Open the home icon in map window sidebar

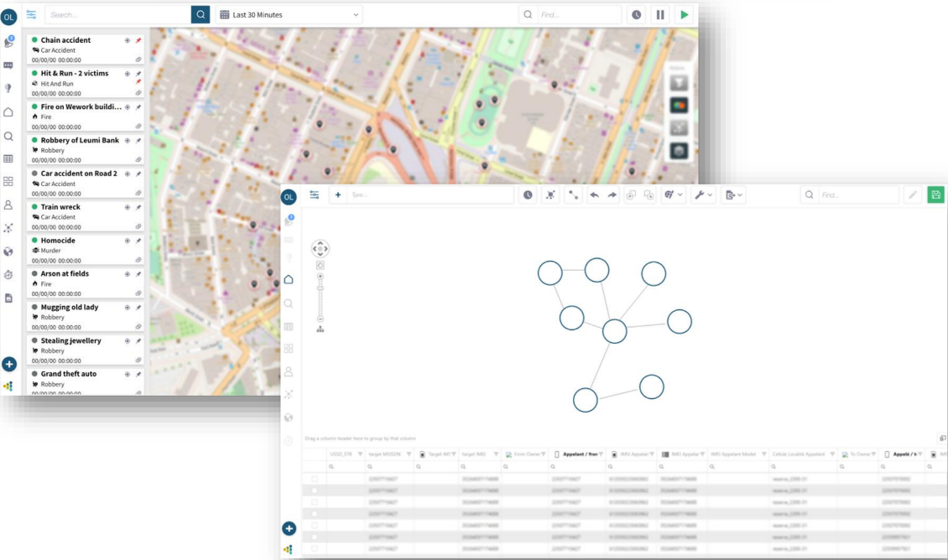pyautogui.click(x=8, y=112)
